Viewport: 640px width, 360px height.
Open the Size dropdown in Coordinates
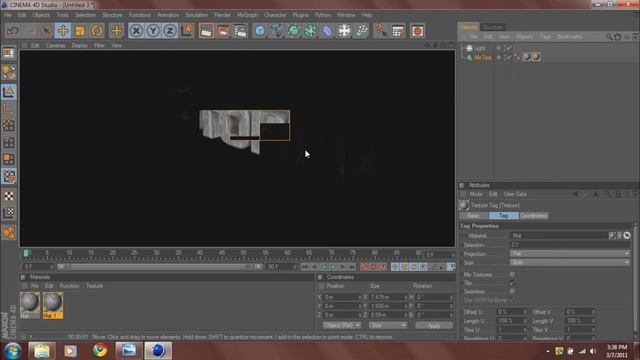click(388, 325)
